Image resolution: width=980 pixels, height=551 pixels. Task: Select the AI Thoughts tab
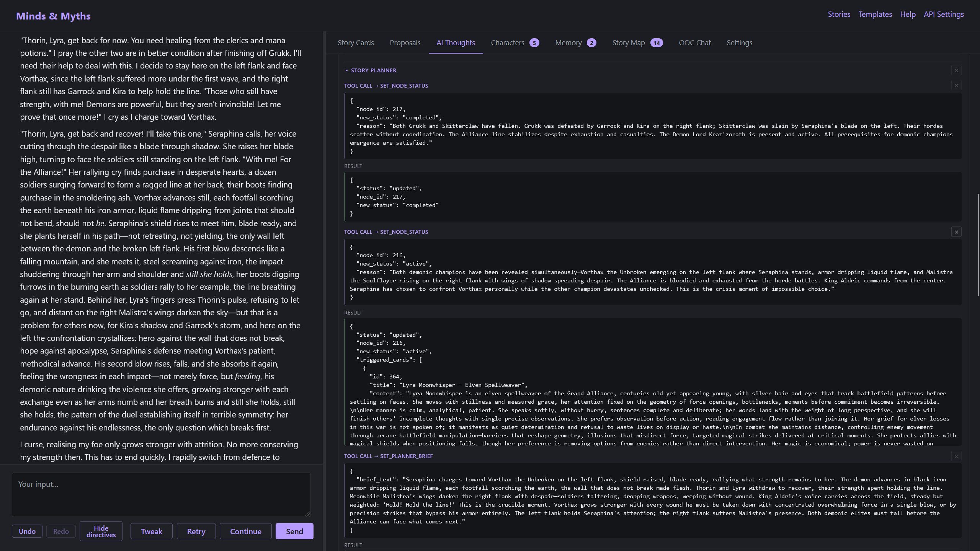pyautogui.click(x=456, y=42)
